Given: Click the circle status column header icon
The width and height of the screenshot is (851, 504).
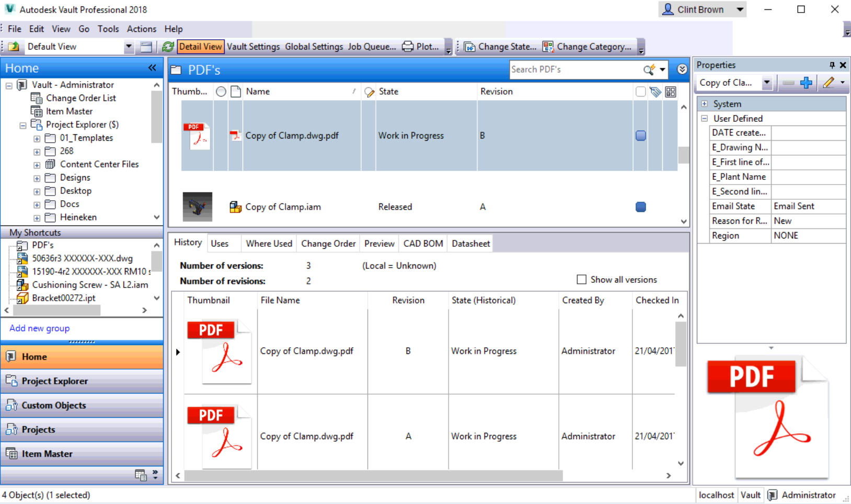Looking at the screenshot, I should pos(221,92).
